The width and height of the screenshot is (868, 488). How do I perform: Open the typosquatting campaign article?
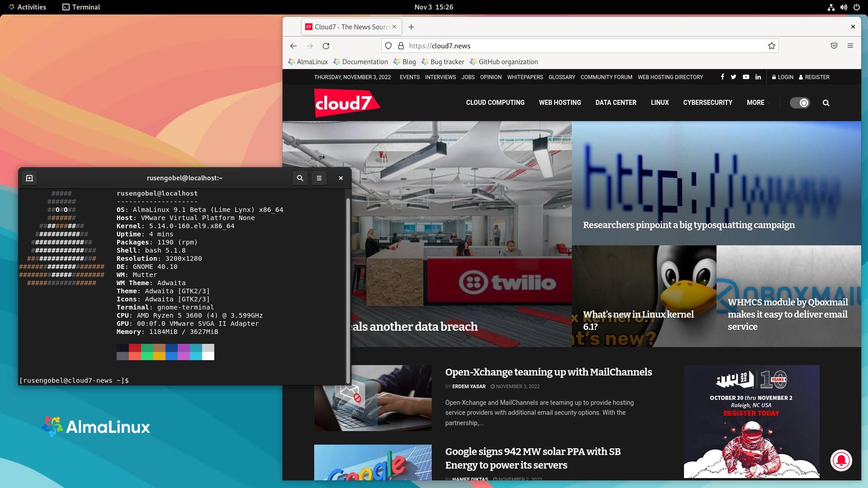point(689,225)
